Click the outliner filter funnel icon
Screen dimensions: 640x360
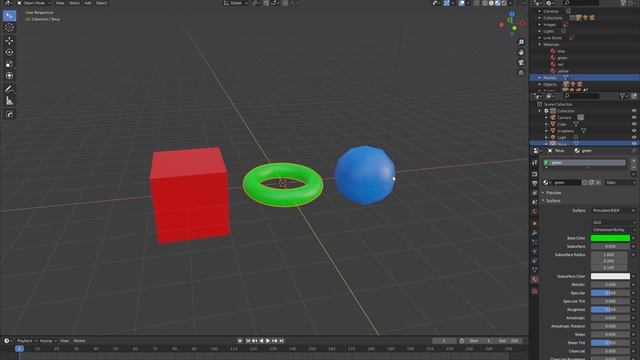click(622, 96)
